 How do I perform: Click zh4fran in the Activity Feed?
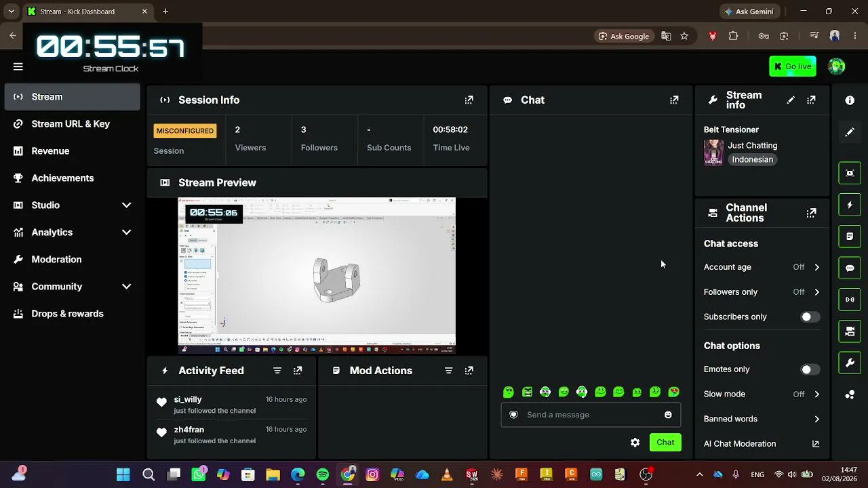click(189, 430)
